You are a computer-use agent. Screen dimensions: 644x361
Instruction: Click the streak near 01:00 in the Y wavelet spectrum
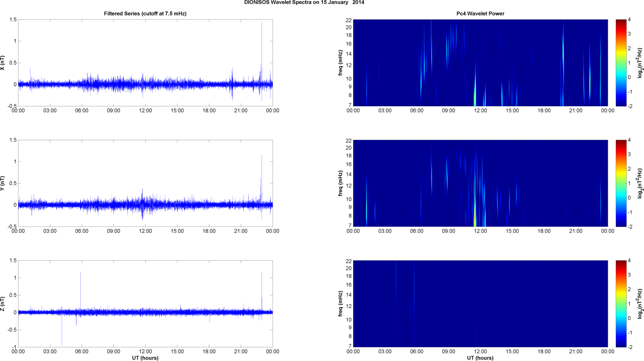(367, 203)
